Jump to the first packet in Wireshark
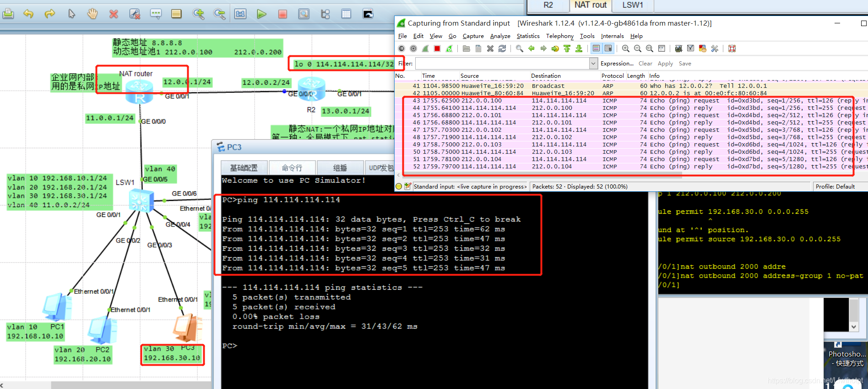The height and width of the screenshot is (389, 868). click(x=567, y=49)
